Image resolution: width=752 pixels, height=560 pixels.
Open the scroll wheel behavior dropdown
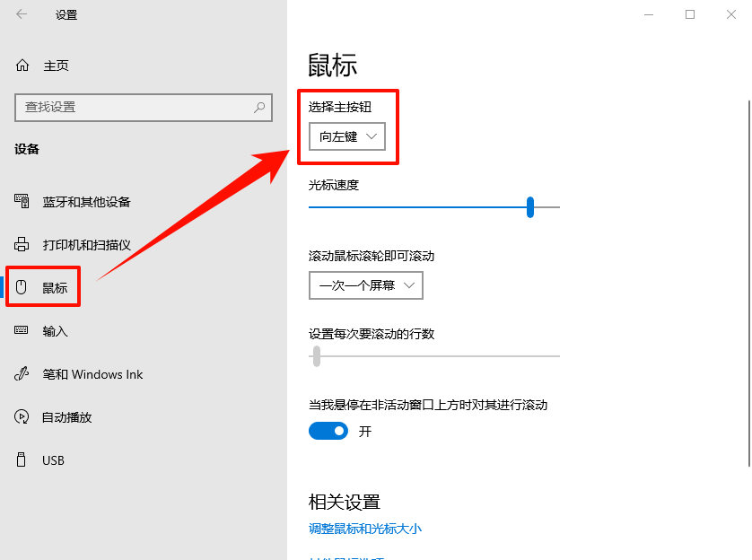[x=365, y=285]
